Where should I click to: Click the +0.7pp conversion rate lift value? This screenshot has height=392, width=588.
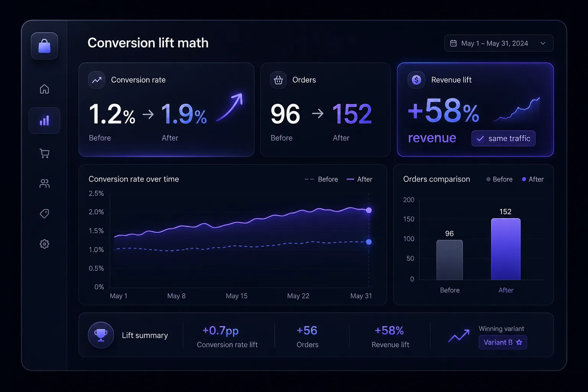(x=220, y=330)
